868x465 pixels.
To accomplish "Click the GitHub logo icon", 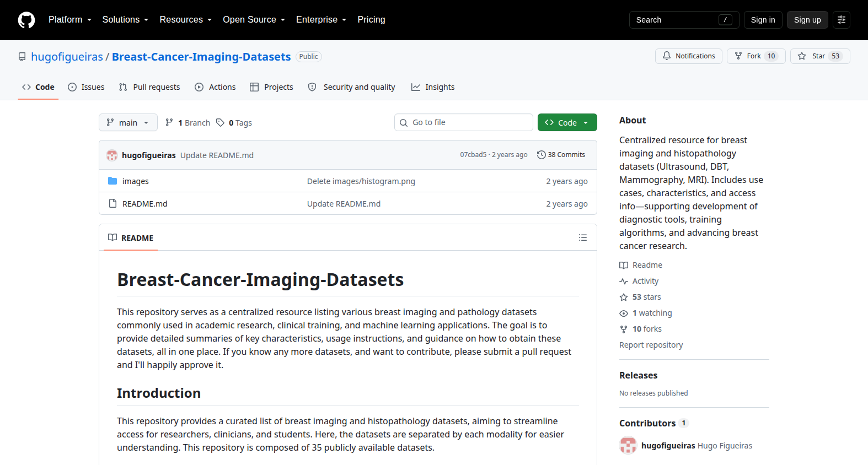I will (26, 20).
